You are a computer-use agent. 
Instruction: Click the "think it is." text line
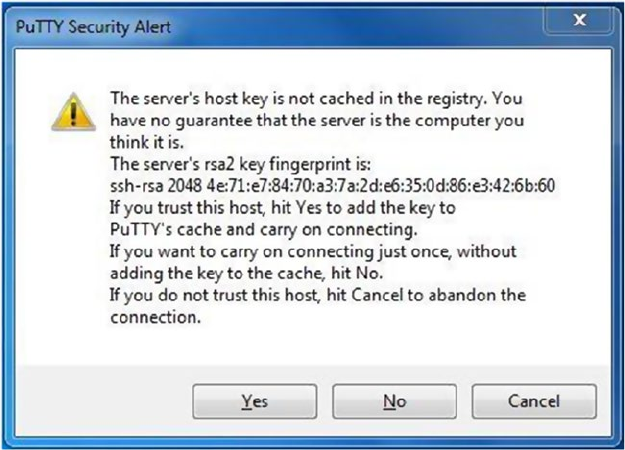(150, 142)
